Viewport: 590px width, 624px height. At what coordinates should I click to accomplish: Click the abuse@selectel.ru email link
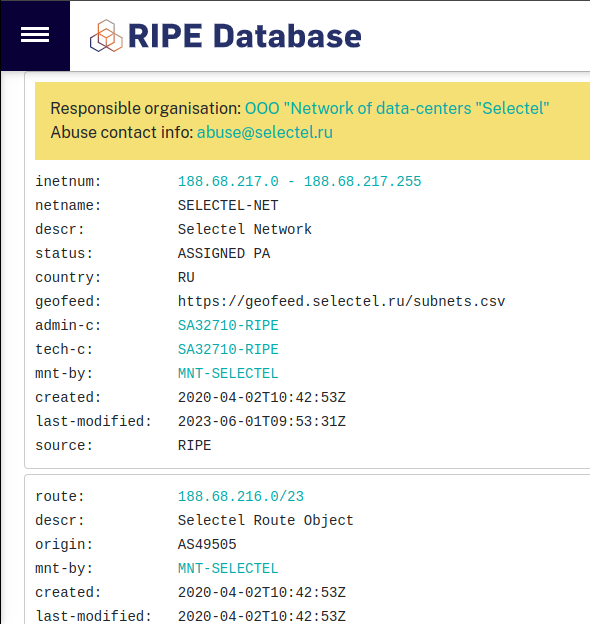pos(265,133)
